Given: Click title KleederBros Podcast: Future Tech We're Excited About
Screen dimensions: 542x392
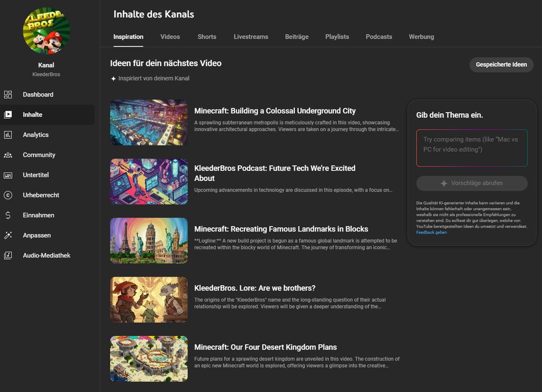Looking at the screenshot, I should [275, 173].
